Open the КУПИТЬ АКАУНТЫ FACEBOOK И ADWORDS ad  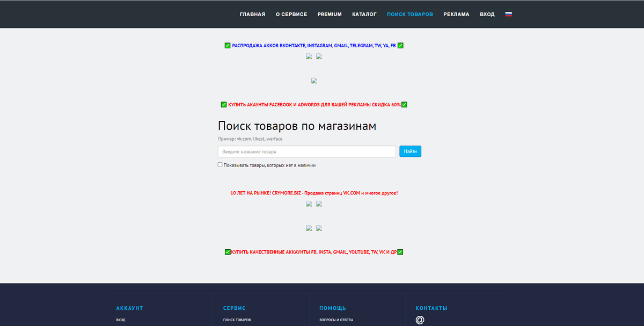coord(314,105)
